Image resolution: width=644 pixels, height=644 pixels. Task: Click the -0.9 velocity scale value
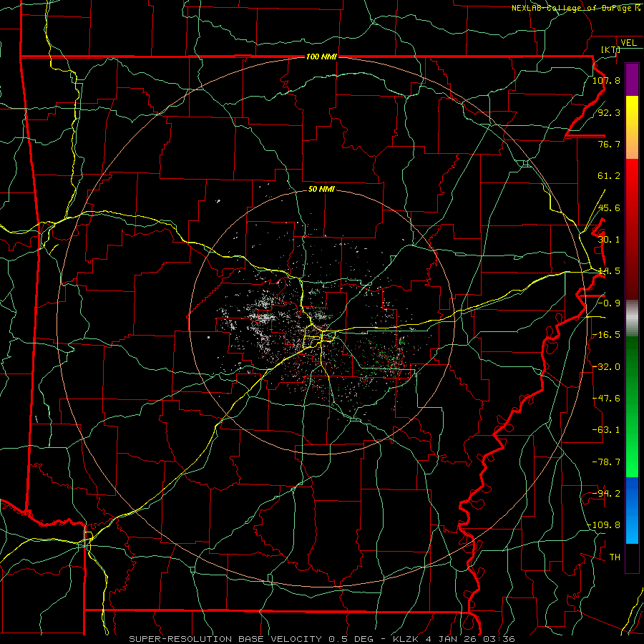click(609, 303)
